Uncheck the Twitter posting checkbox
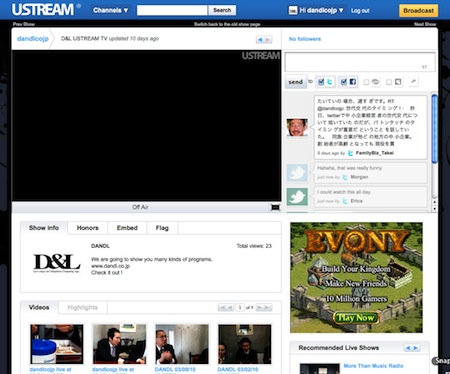The height and width of the screenshot is (374, 450). [x=321, y=82]
